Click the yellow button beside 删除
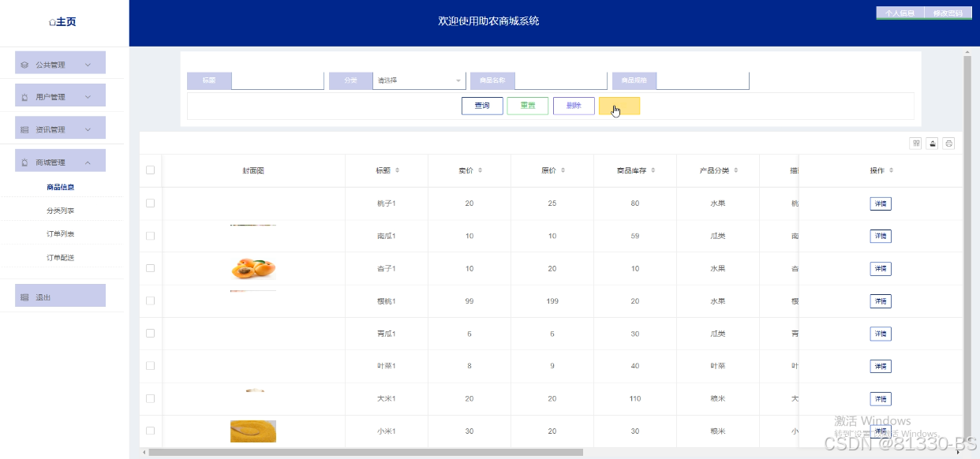Screen dimensions: 980x459 click(619, 106)
